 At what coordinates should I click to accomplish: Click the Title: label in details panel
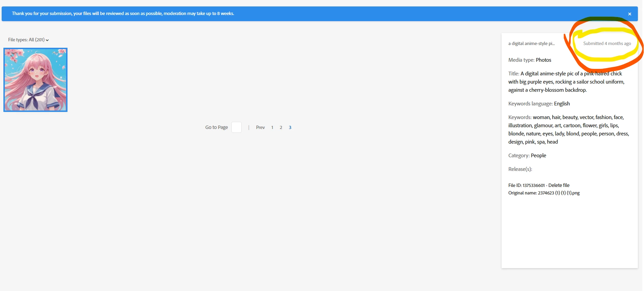(x=514, y=73)
